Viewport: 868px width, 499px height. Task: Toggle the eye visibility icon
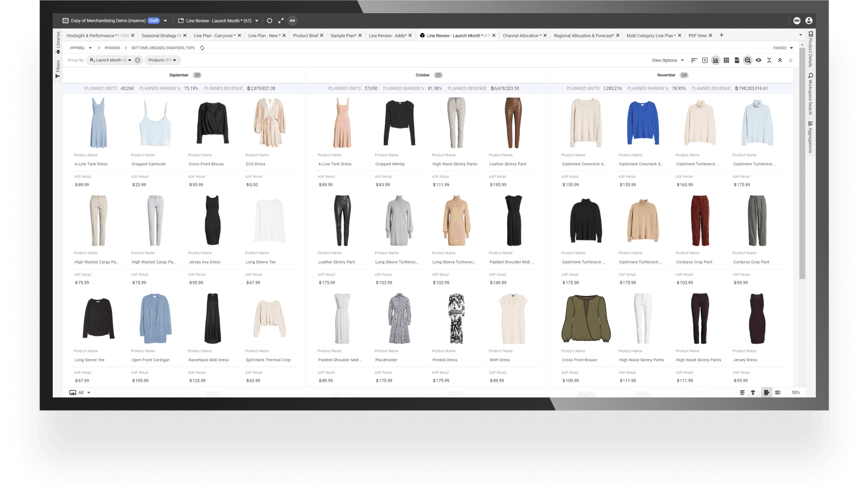[x=759, y=60]
